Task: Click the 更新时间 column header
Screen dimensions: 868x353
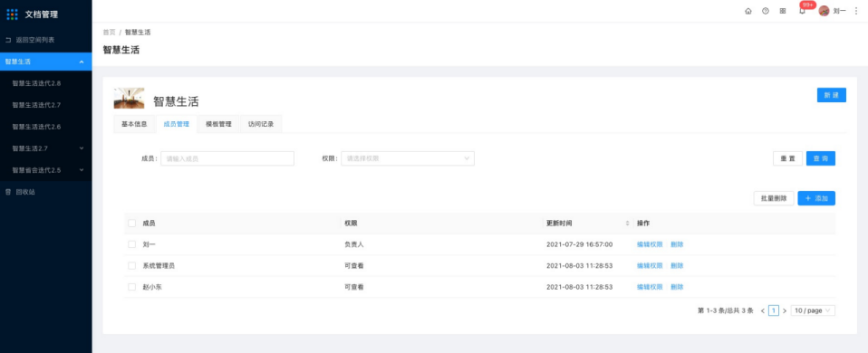Action: click(x=559, y=224)
